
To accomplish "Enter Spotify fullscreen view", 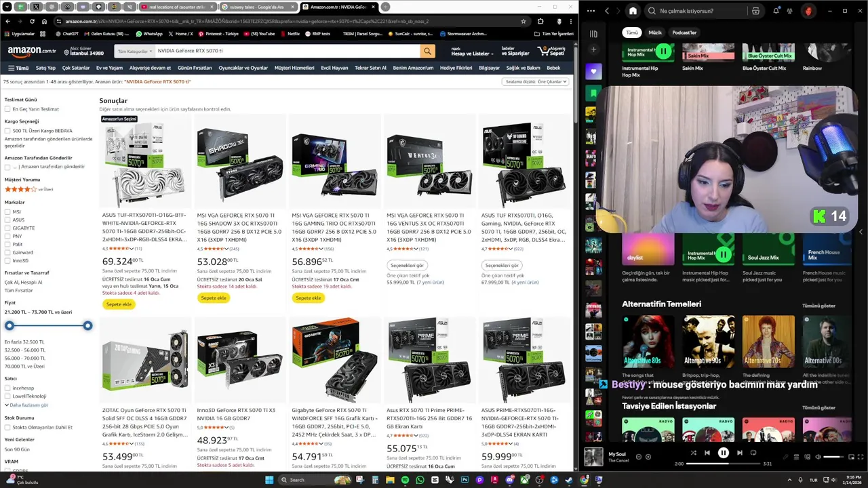I will point(861,457).
